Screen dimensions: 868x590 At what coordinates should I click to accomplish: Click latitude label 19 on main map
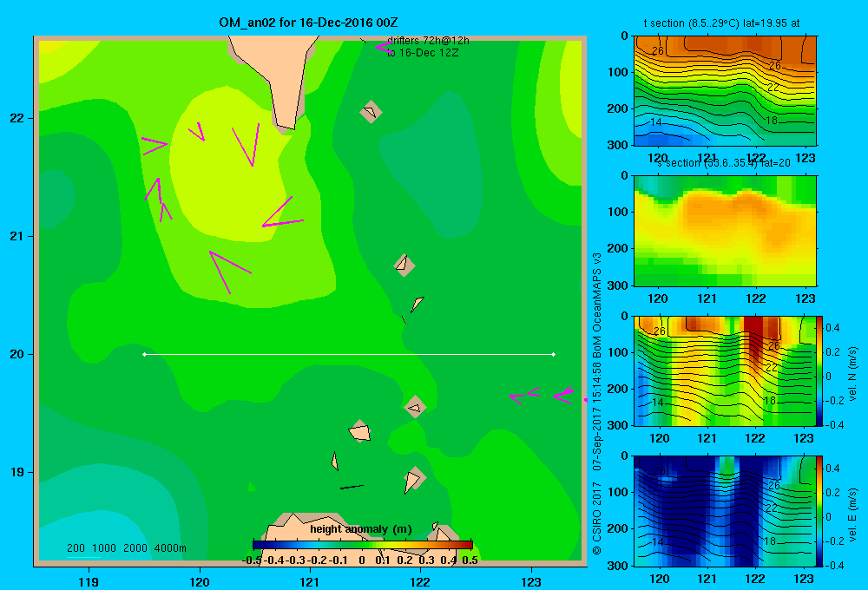pyautogui.click(x=16, y=472)
